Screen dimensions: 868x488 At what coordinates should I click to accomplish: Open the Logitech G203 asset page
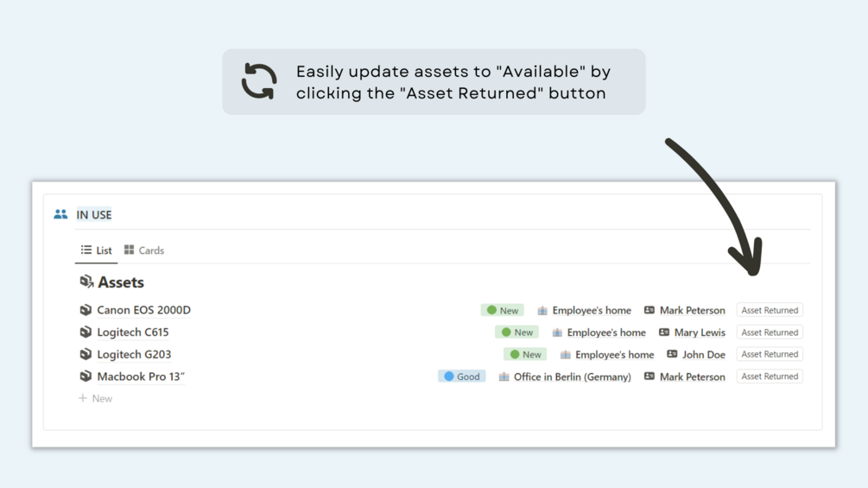[x=134, y=354]
